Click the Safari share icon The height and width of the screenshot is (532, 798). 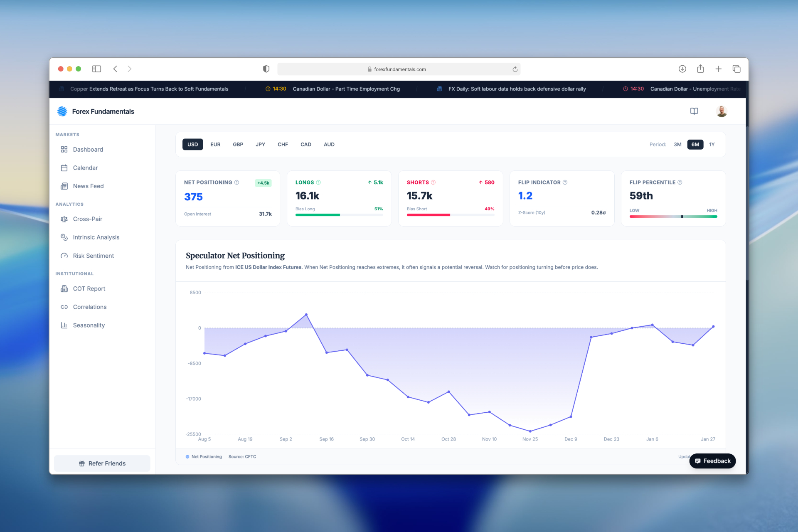pos(700,69)
